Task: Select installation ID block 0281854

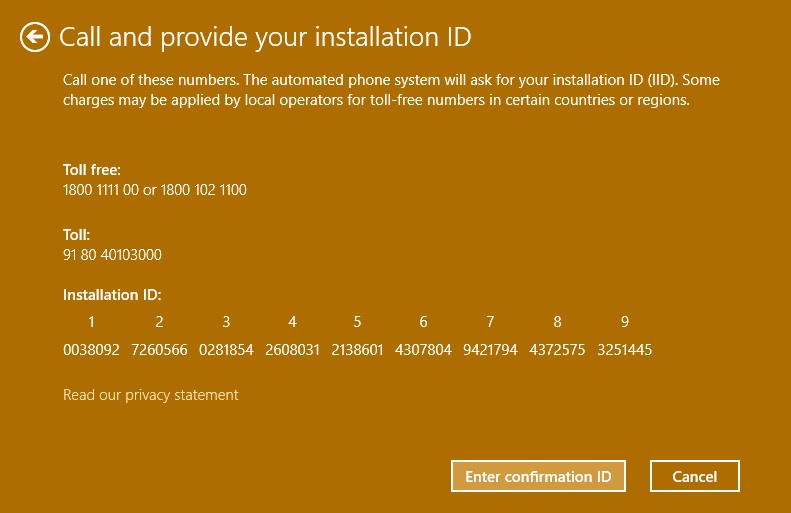Action: coord(226,350)
